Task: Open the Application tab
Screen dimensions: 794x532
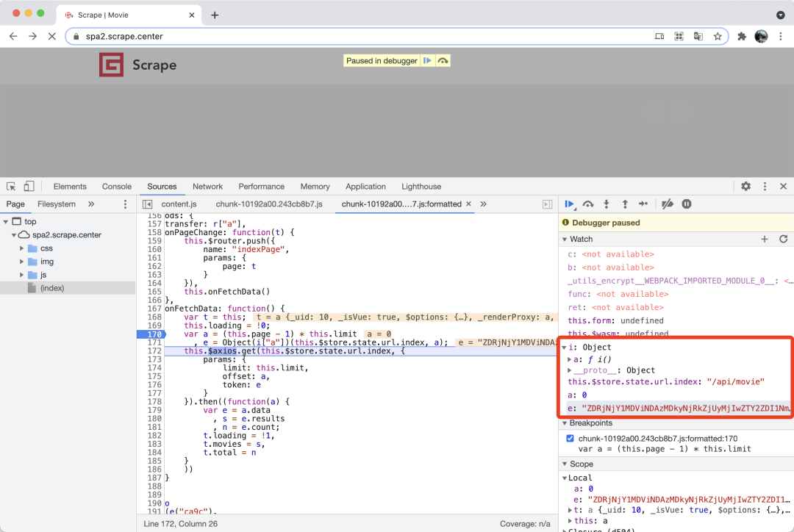Action: pos(365,187)
